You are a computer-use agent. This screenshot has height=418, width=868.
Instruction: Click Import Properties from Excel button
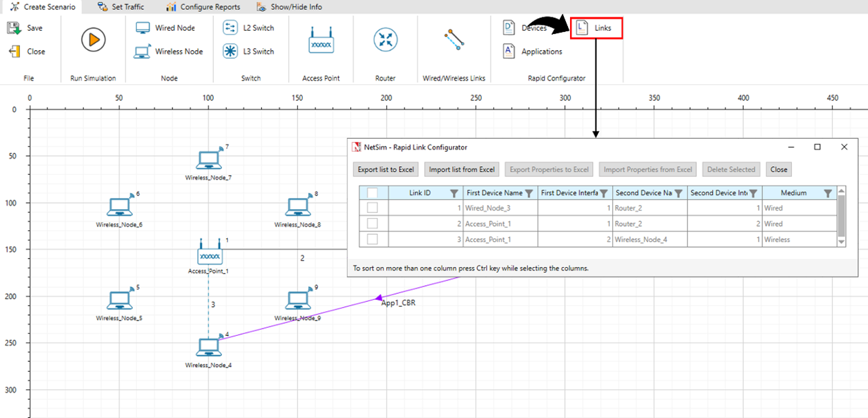[x=648, y=170]
